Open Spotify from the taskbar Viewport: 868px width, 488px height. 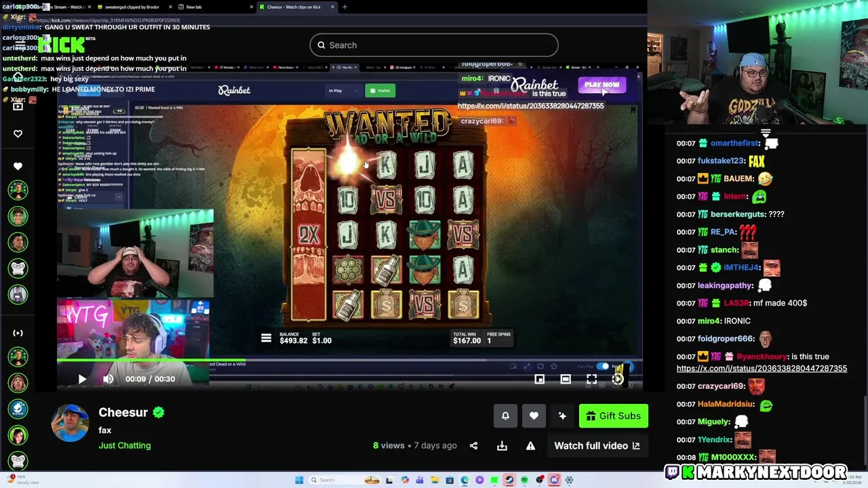coord(524,480)
